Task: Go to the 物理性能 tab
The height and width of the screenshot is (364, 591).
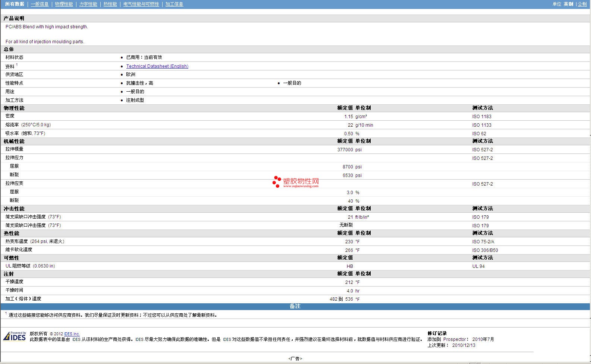Action: tap(64, 4)
